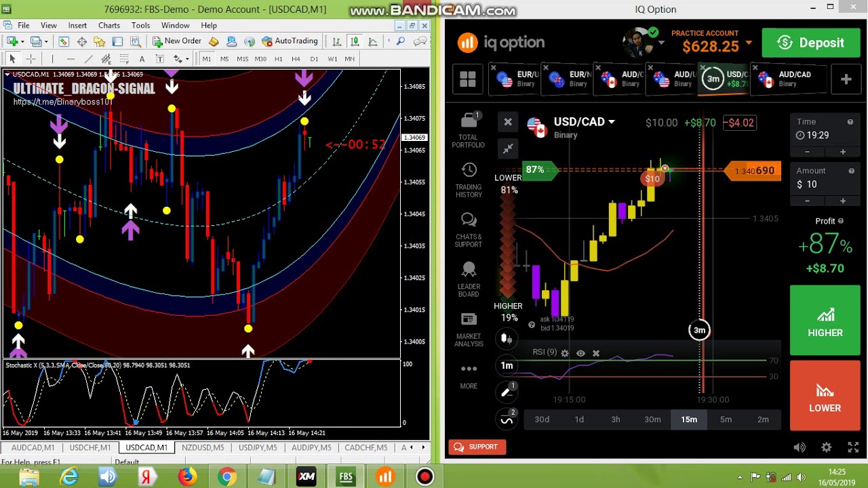This screenshot has width=868, height=488.
Task: Open the Navigator star-folder icon
Action: point(99,41)
